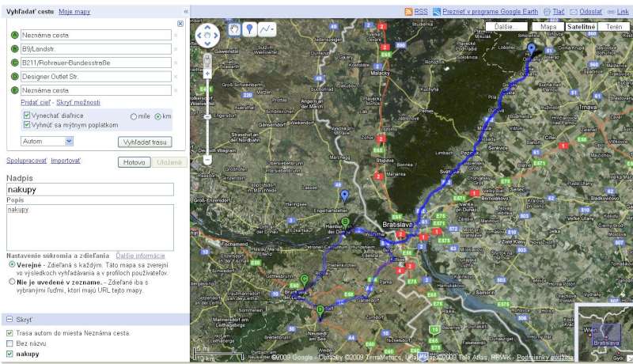Open the 'Autom' travel mode dropdown
The height and width of the screenshot is (364, 633).
47,141
